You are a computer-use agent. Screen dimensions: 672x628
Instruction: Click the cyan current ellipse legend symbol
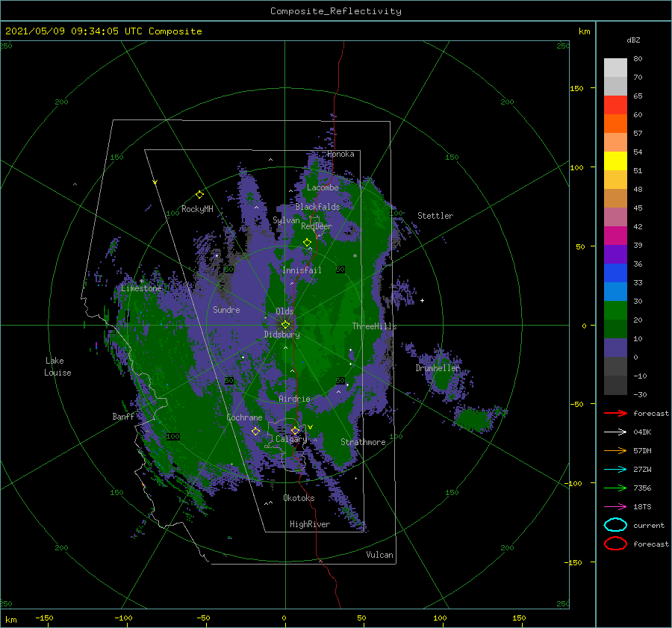615,525
